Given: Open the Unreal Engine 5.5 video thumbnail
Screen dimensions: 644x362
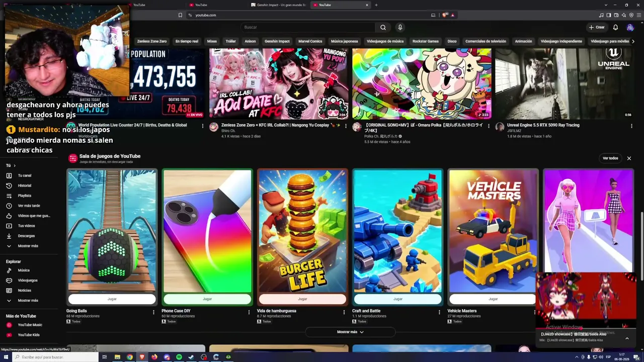Looking at the screenshot, I should click(x=564, y=84).
